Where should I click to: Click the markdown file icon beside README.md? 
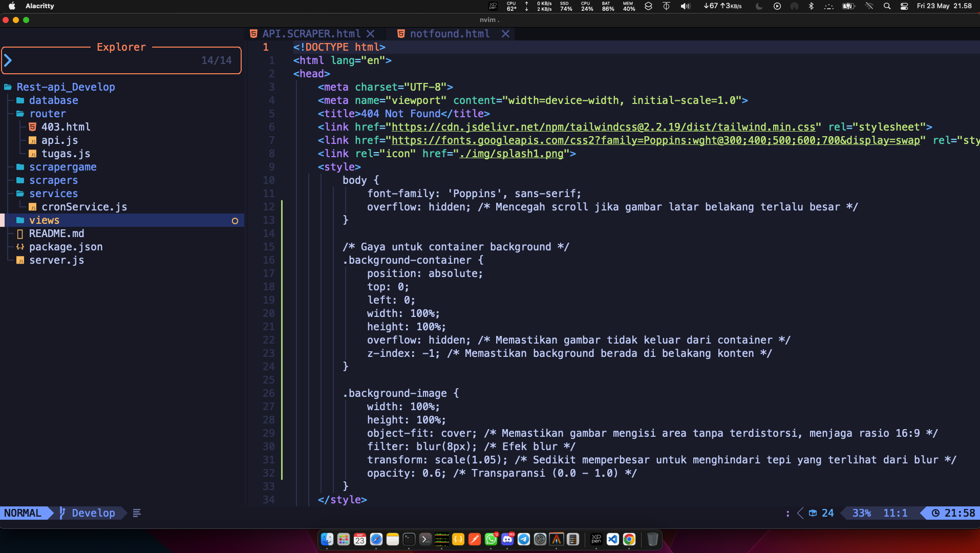[x=20, y=233]
